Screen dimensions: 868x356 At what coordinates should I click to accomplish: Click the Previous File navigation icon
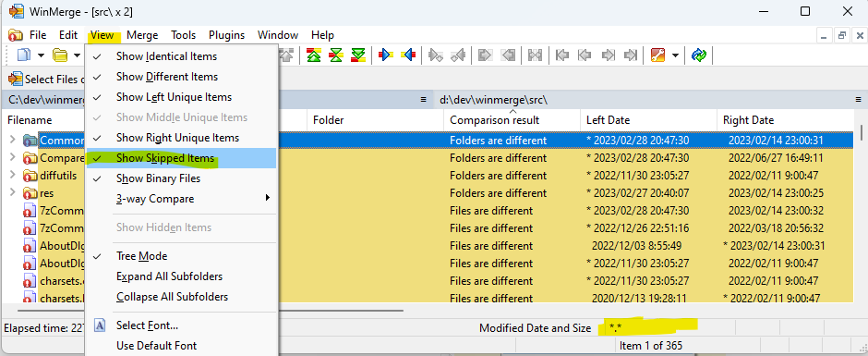click(x=585, y=55)
